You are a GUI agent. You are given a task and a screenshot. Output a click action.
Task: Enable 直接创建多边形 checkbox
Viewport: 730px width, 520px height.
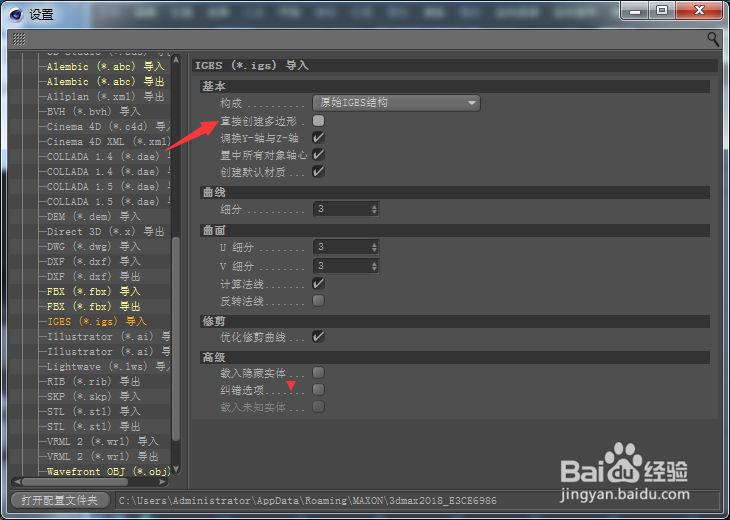318,121
